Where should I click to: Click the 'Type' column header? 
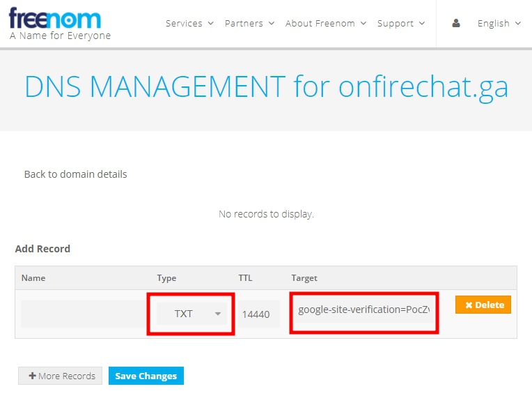(x=166, y=278)
